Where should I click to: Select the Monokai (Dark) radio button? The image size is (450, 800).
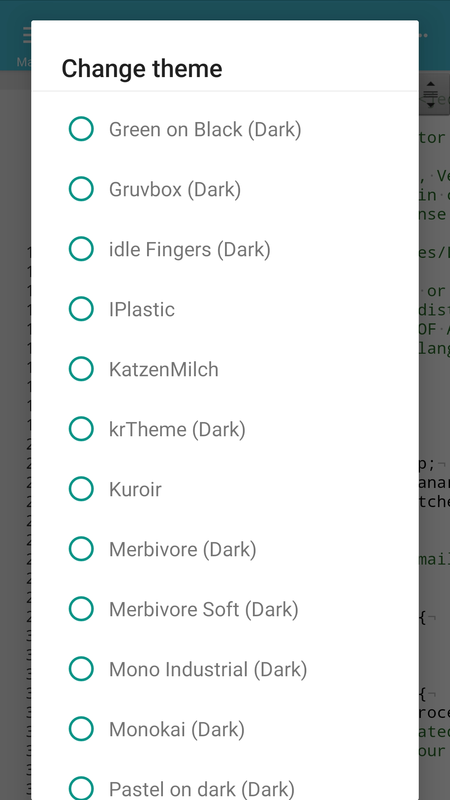(x=81, y=729)
